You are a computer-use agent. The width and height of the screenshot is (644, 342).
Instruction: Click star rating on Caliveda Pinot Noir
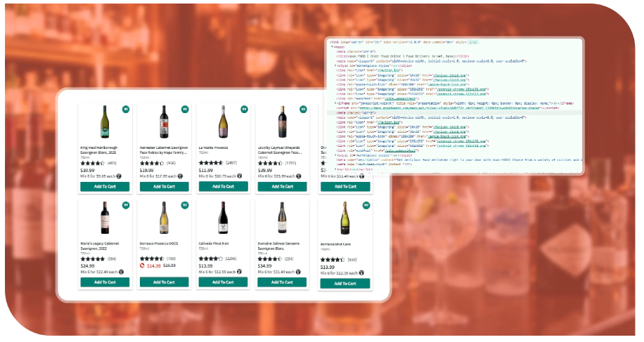[x=211, y=258]
